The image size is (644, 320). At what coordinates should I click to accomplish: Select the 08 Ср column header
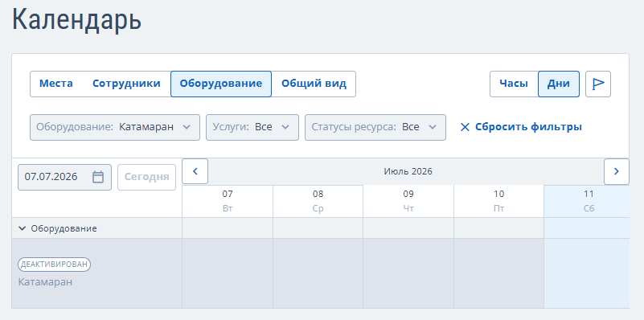[x=318, y=201]
